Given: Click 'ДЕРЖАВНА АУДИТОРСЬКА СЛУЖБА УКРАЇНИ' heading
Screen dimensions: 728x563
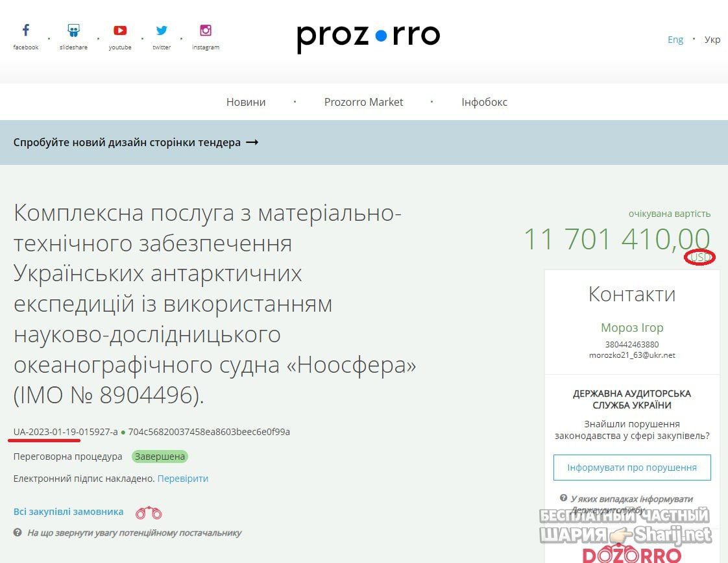Looking at the screenshot, I should [x=632, y=399].
